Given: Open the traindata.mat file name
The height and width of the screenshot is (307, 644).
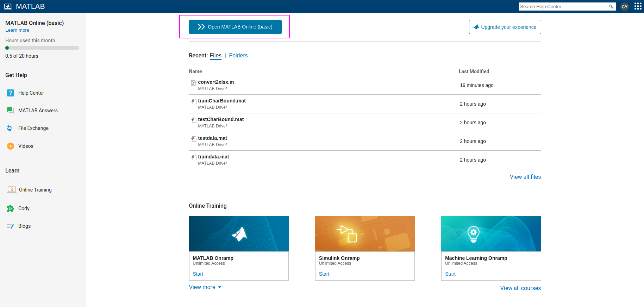Looking at the screenshot, I should (213, 157).
